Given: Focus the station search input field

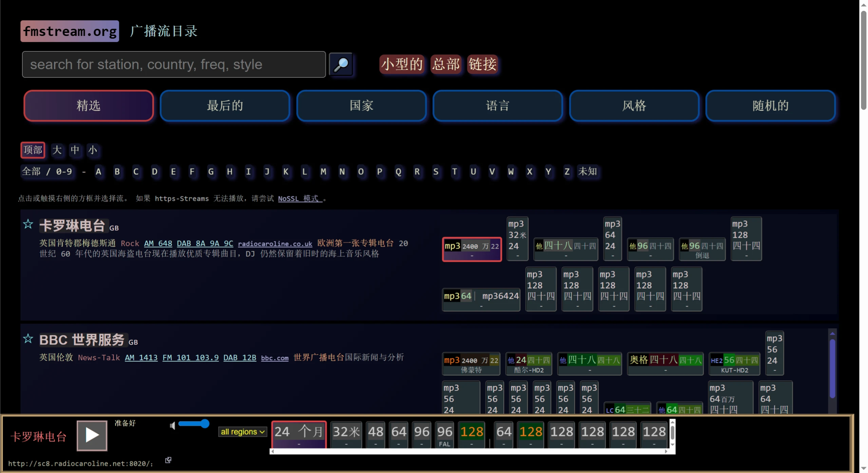Looking at the screenshot, I should [x=174, y=64].
